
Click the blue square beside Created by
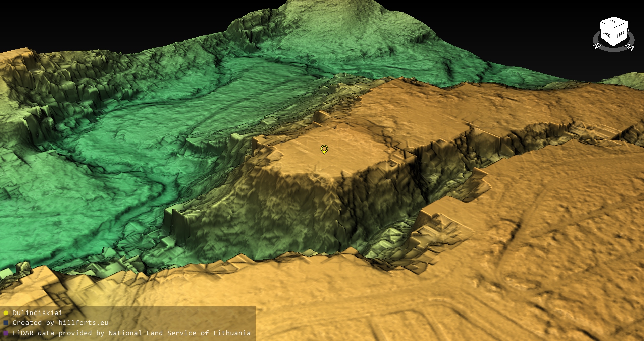(6, 323)
